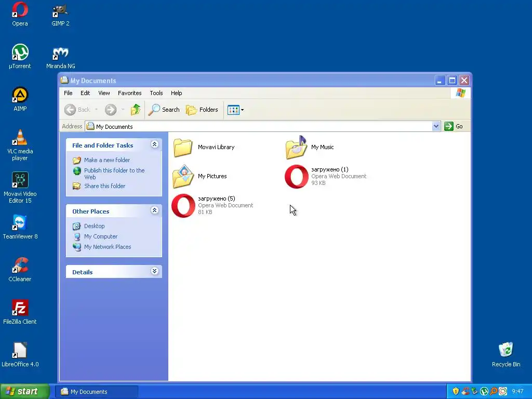Select the My Pictures folder

[x=199, y=176]
